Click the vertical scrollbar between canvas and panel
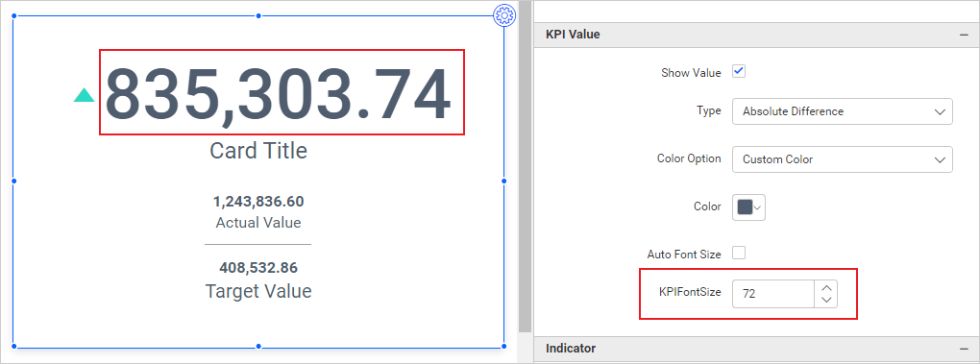The width and height of the screenshot is (980, 364). (525, 166)
